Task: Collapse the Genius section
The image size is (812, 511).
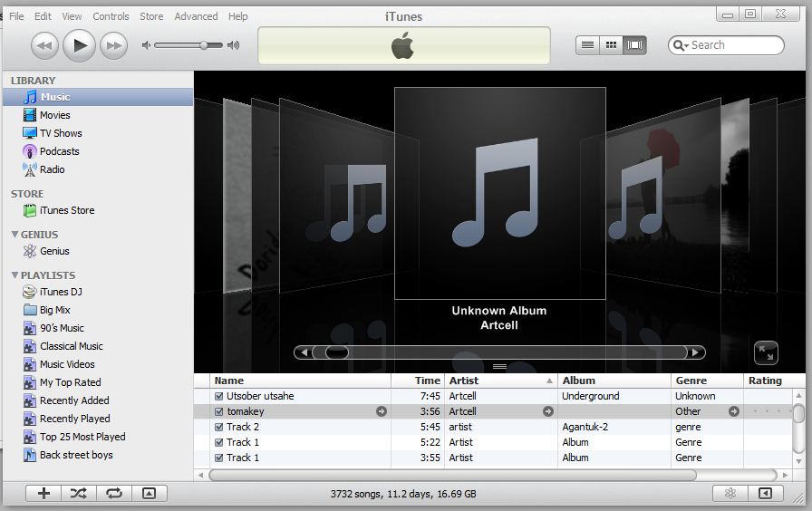Action: point(15,235)
